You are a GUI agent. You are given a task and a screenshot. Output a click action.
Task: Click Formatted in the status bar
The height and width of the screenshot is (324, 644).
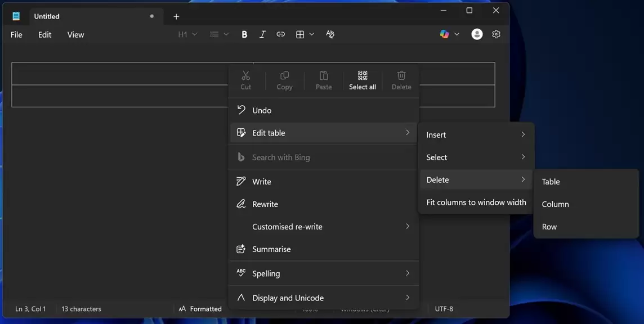205,308
